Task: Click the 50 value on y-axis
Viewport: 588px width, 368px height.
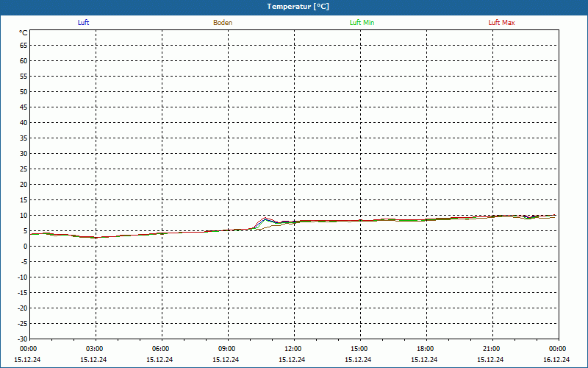Action: pos(24,91)
